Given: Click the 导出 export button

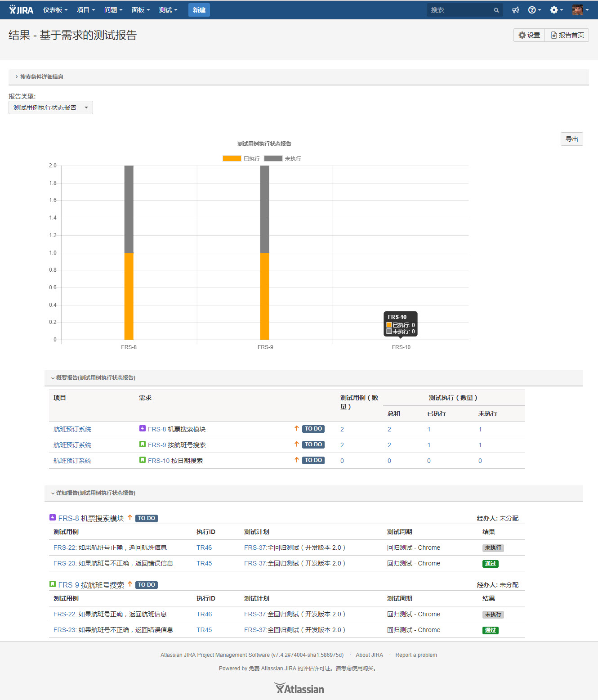Looking at the screenshot, I should click(x=572, y=139).
